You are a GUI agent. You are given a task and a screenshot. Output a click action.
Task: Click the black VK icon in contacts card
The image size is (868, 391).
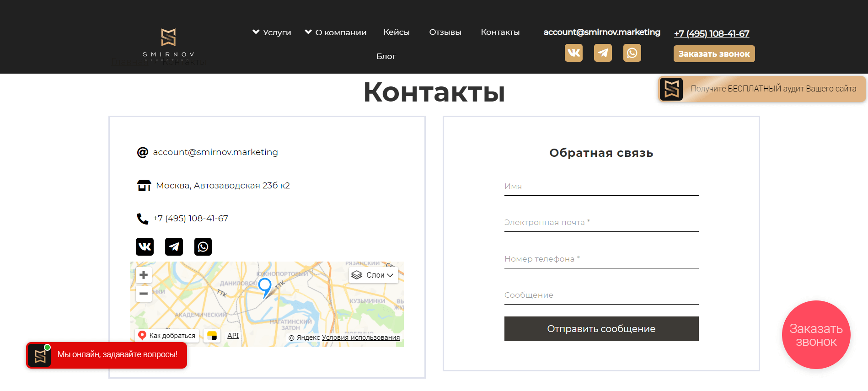point(145,247)
